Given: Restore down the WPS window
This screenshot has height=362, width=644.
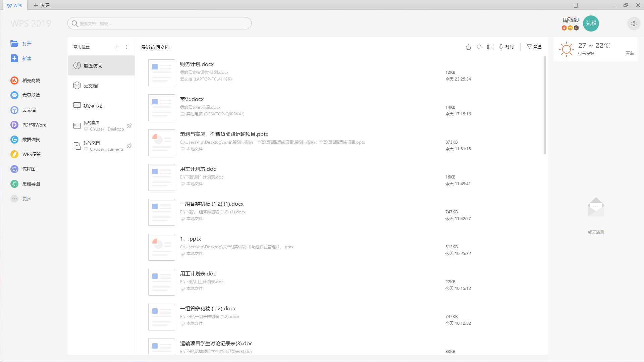Looking at the screenshot, I should (x=626, y=5).
